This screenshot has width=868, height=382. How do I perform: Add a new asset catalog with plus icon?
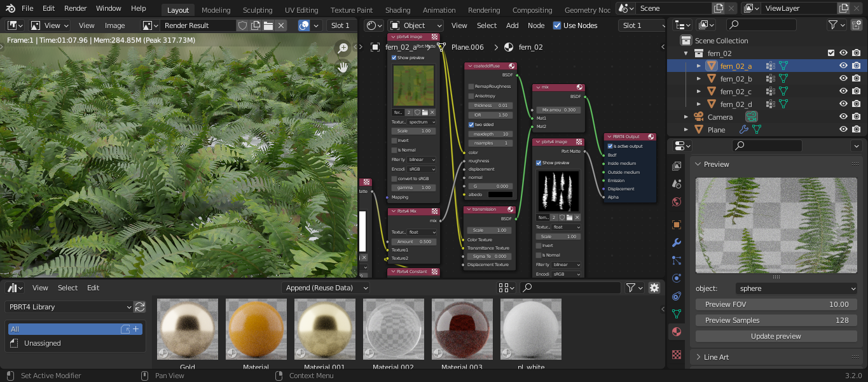tap(135, 329)
